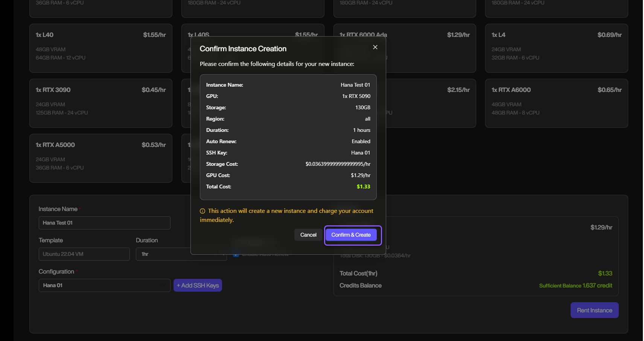Click the Sufficient Balance credit text
Image resolution: width=644 pixels, height=341 pixels.
(575, 286)
